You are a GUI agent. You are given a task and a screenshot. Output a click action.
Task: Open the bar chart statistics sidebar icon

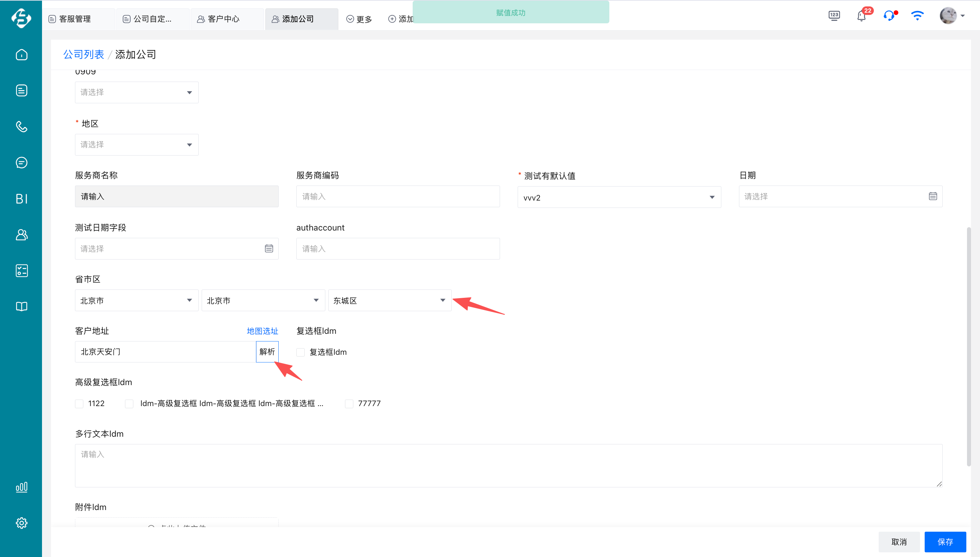click(x=21, y=487)
